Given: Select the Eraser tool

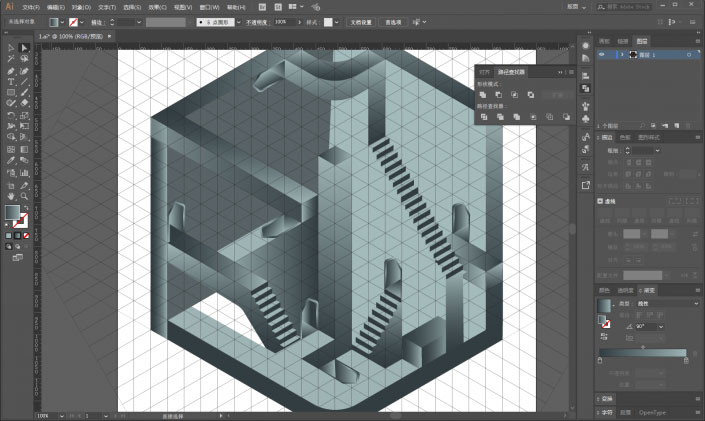Looking at the screenshot, I should [24, 103].
